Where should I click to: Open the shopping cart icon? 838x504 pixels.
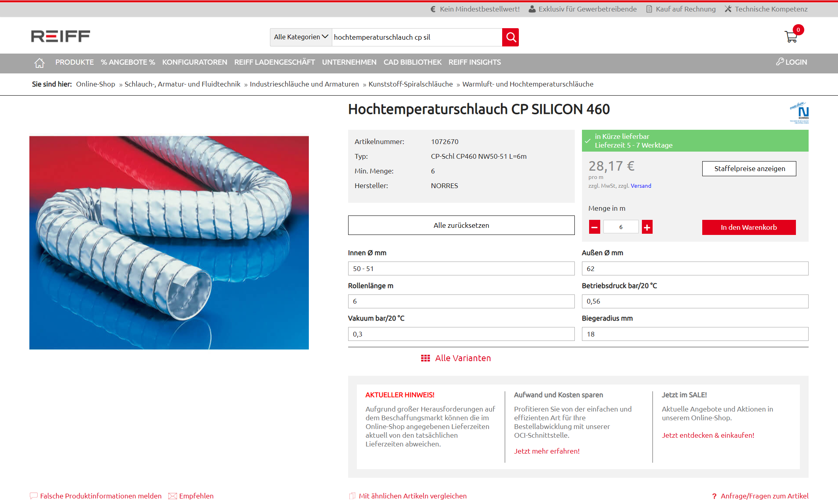(x=791, y=37)
